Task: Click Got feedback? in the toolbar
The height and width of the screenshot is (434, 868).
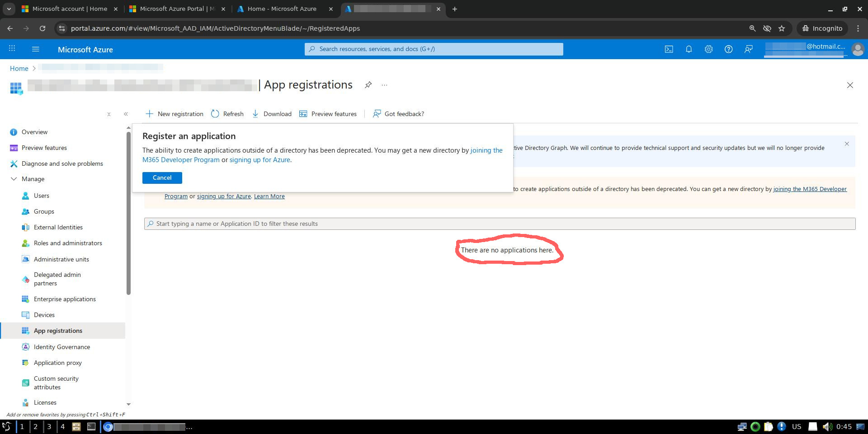Action: point(398,114)
